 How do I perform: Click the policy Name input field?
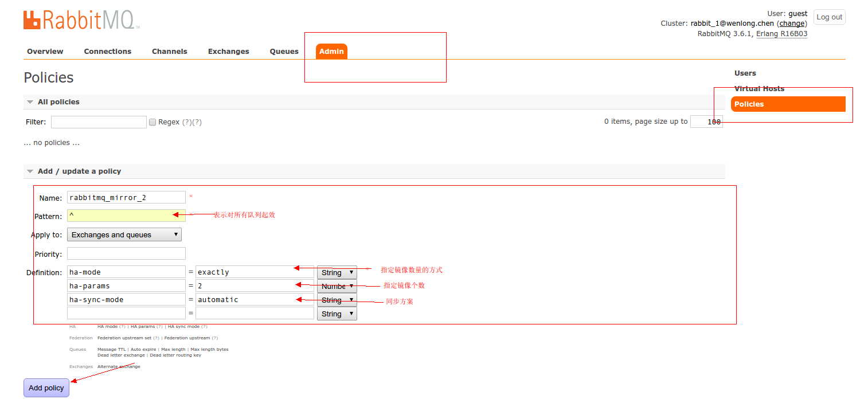point(126,197)
